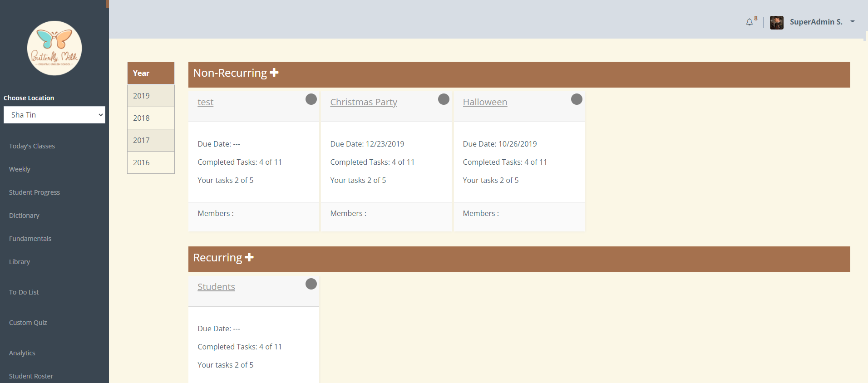Toggle the gray circle on Students card
This screenshot has height=383, width=868.
pos(311,284)
